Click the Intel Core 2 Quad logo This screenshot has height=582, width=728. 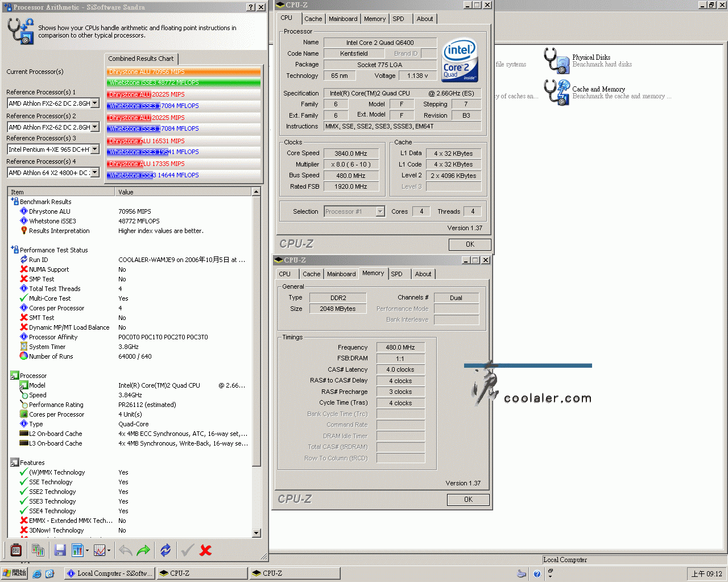(460, 60)
